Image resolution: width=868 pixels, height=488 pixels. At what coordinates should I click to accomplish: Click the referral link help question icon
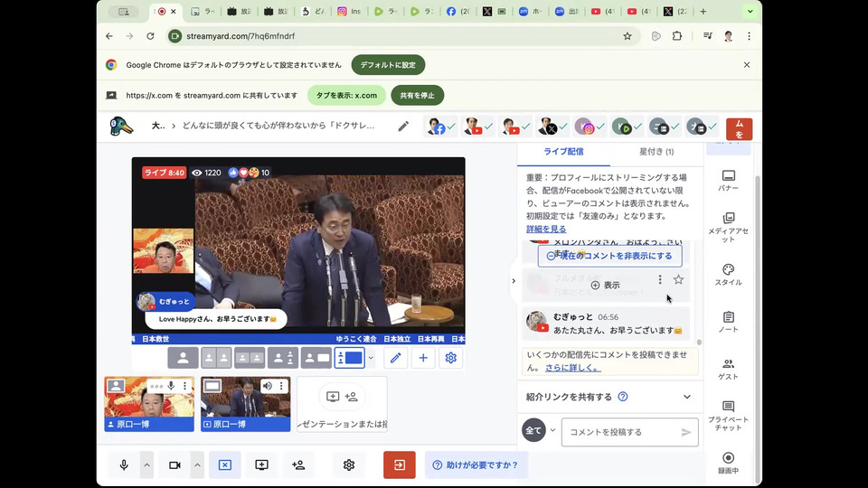click(623, 397)
